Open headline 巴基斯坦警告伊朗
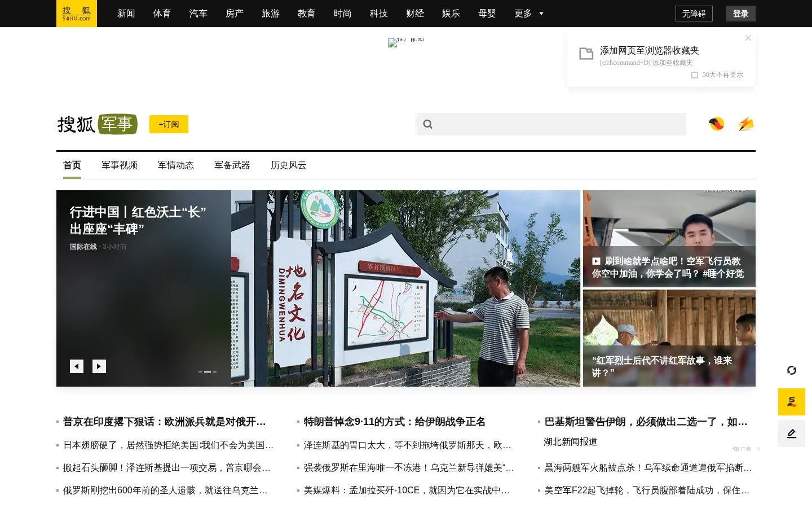This screenshot has width=812, height=508. tap(646, 422)
